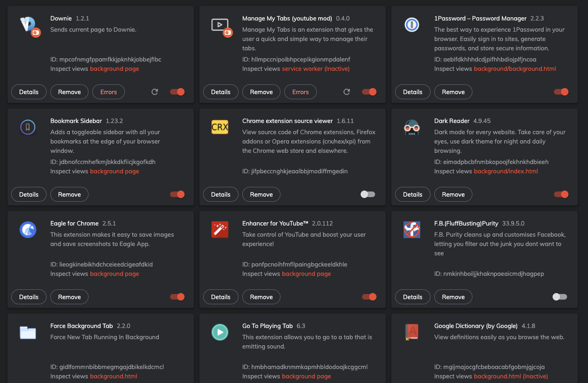Enable Chrome extension source viewer toggle
The width and height of the screenshot is (588, 383).
pos(368,194)
